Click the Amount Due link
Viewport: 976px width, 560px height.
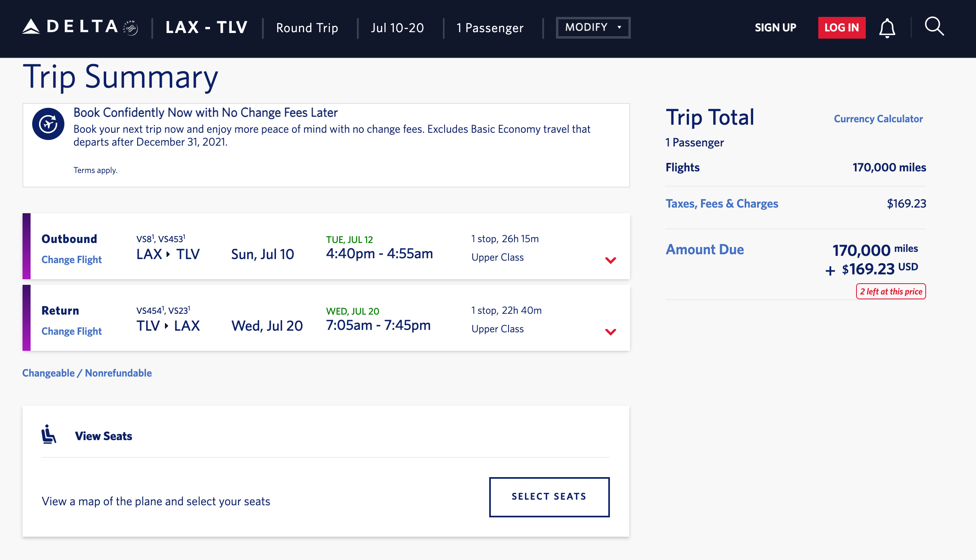point(704,249)
